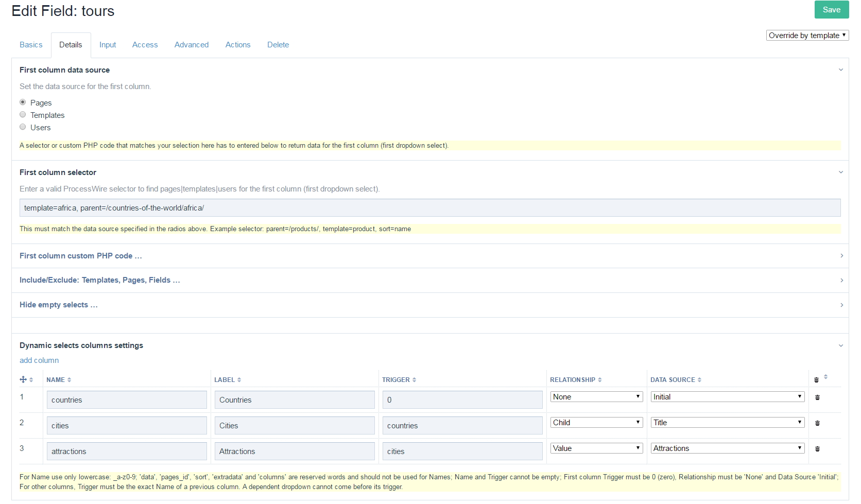The height and width of the screenshot is (504, 861).
Task: Expand Include/Exclude Templates, Pages, Fields
Action: click(430, 280)
